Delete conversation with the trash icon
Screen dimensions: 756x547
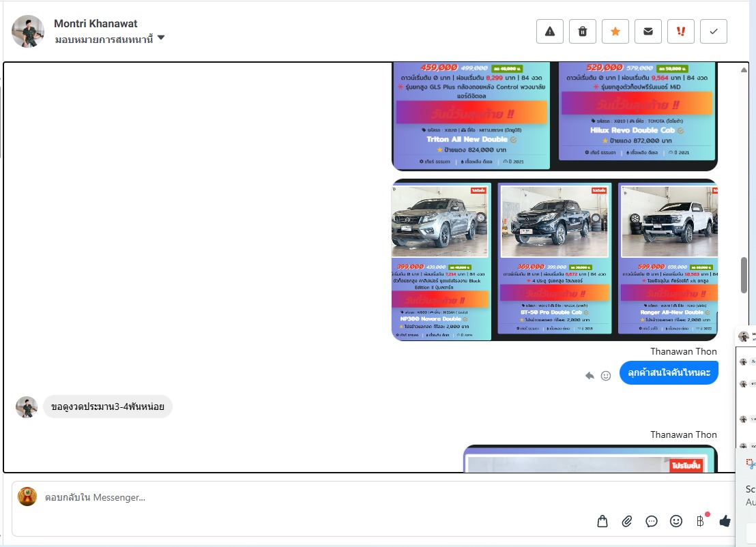pyautogui.click(x=583, y=31)
